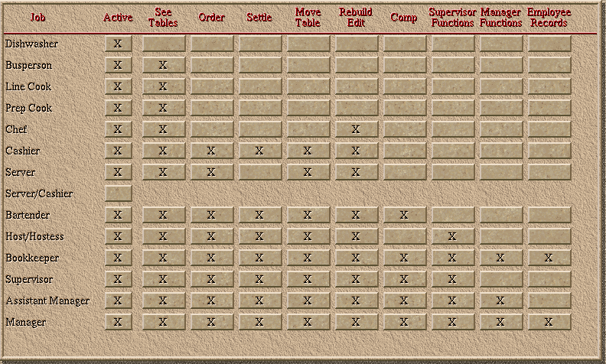Enable Active for Server/Cashier

click(x=118, y=193)
